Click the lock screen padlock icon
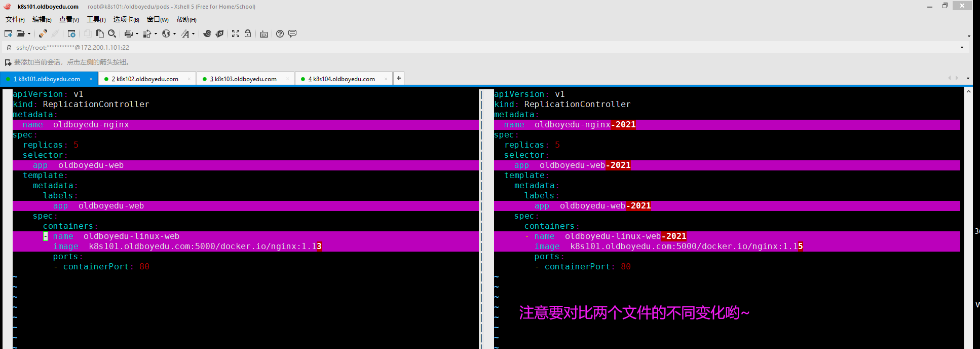This screenshot has height=349, width=980. (x=248, y=33)
